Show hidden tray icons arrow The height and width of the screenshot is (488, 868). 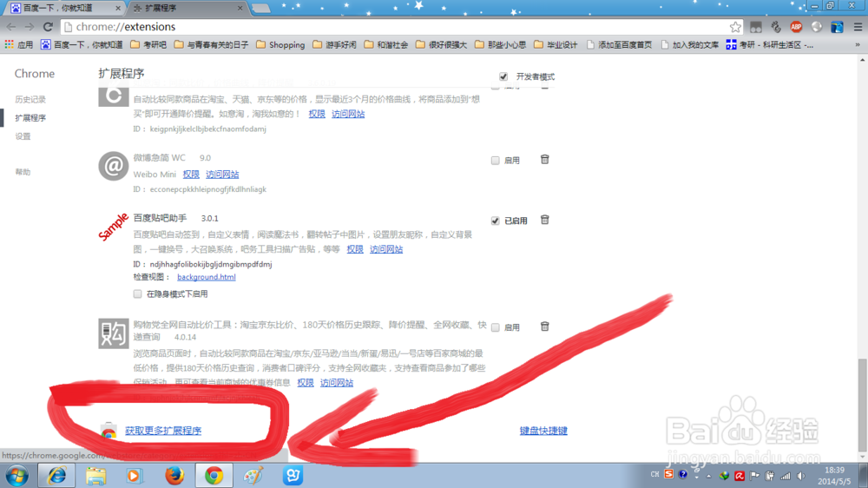point(708,476)
